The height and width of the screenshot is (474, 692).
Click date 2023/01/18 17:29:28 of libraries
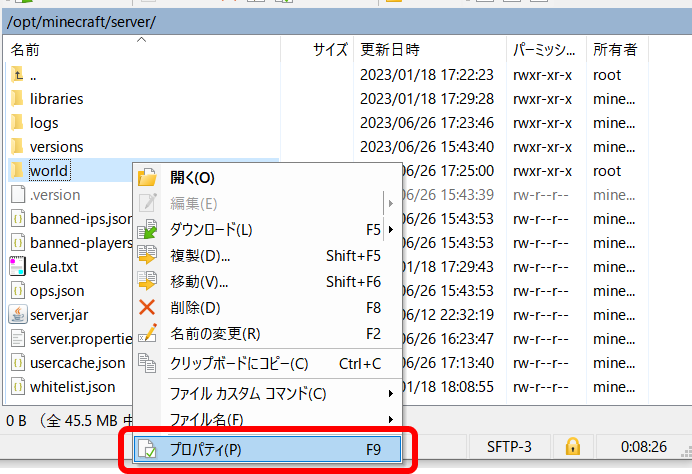(x=427, y=99)
